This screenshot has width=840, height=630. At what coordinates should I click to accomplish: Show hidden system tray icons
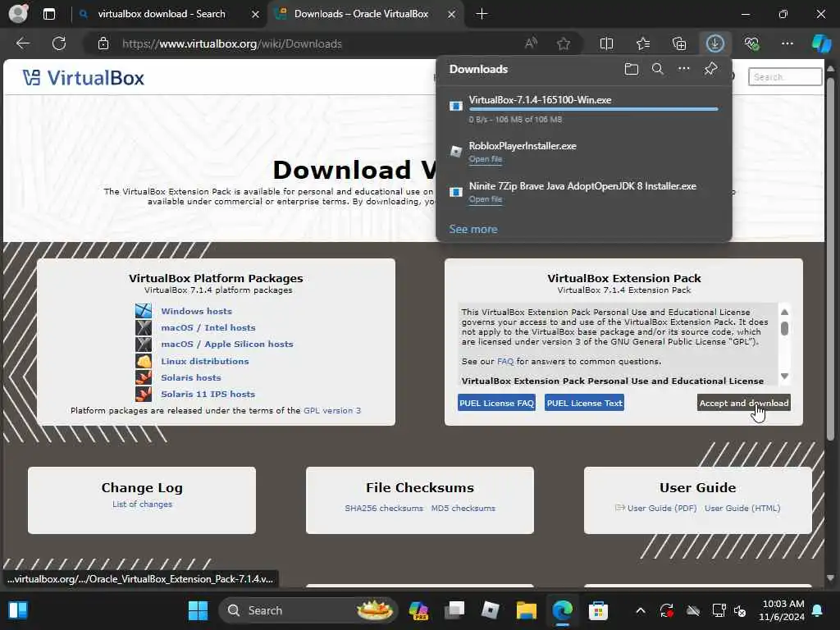(640, 610)
